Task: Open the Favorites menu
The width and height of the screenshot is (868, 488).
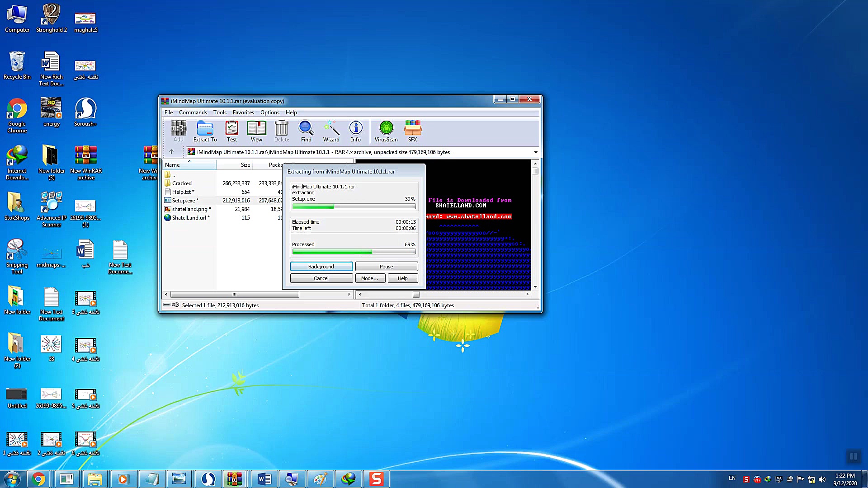Action: point(243,113)
